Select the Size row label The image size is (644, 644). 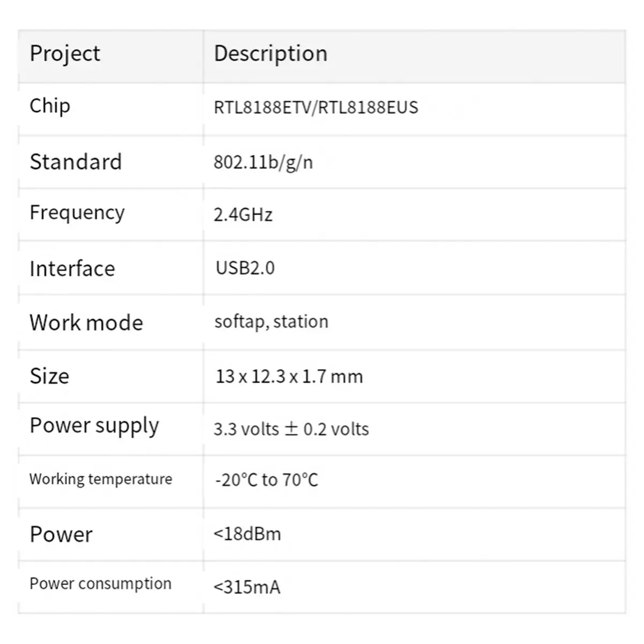click(x=49, y=376)
